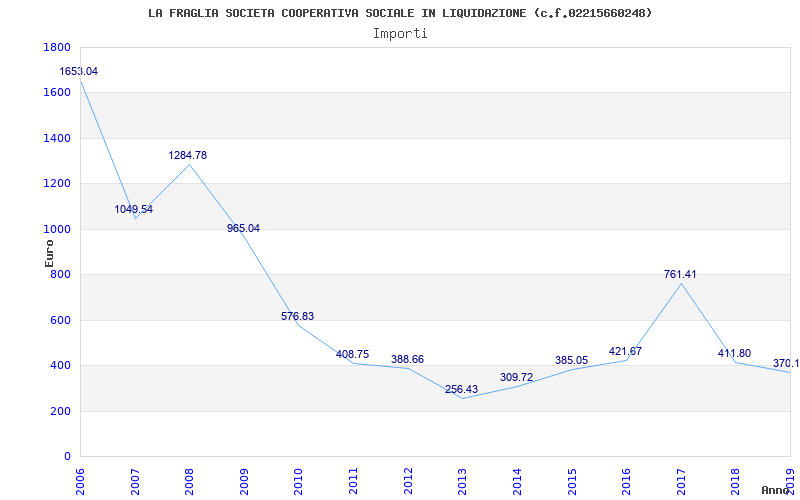
Task: Select the 411.80 data label
Action: [x=734, y=353]
